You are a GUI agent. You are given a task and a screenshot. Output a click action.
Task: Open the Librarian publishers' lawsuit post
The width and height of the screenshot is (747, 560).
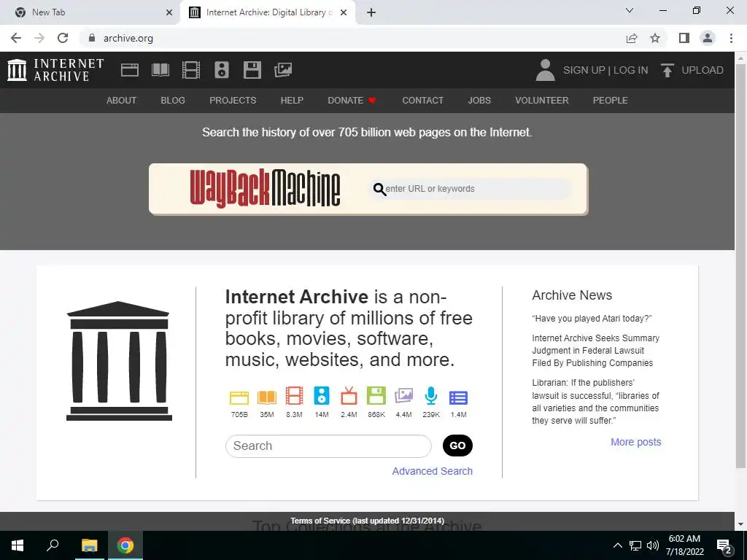coord(595,402)
